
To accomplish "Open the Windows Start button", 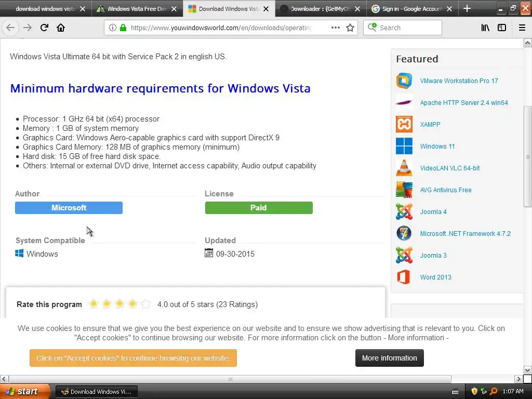I will click(25, 392).
